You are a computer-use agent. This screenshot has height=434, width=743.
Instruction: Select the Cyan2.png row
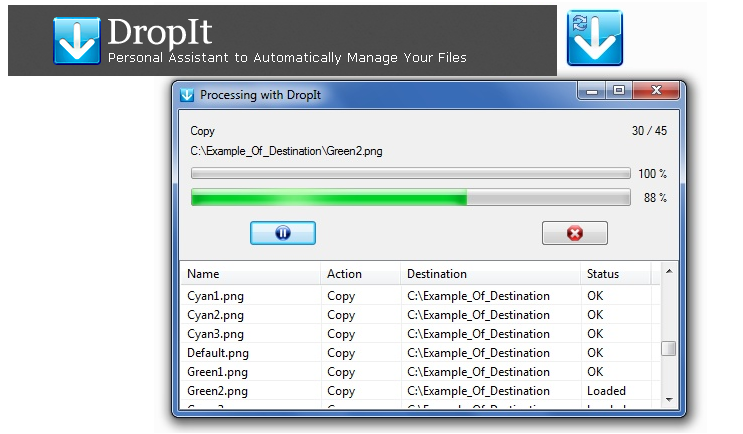420,315
